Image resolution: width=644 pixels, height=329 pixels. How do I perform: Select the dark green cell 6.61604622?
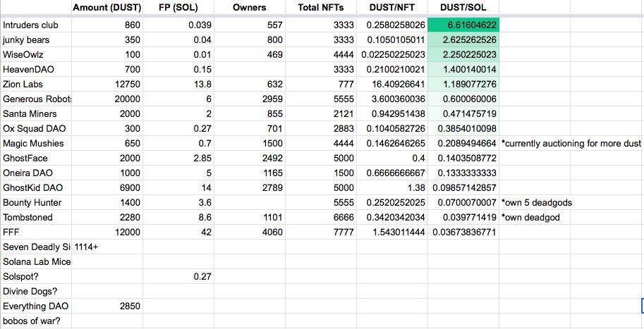463,25
